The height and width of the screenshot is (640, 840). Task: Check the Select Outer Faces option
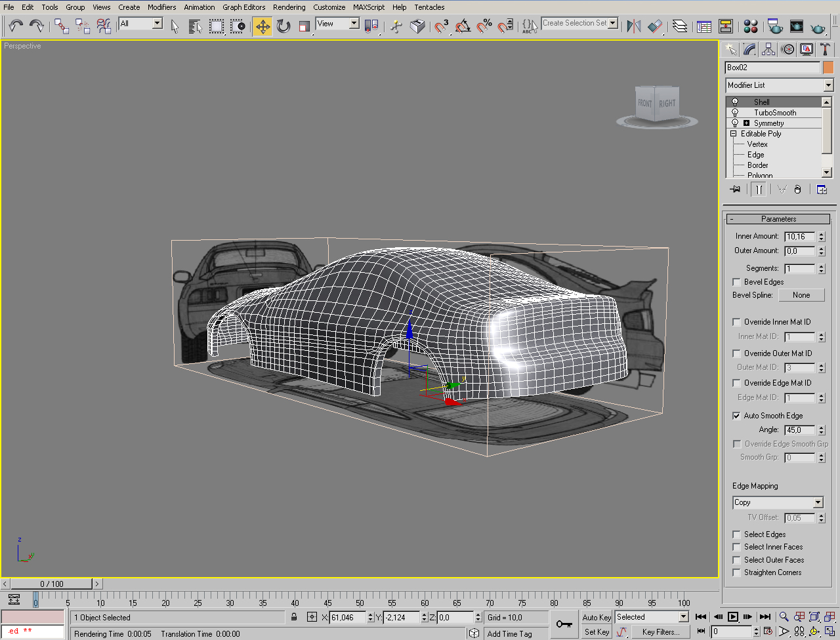click(736, 560)
